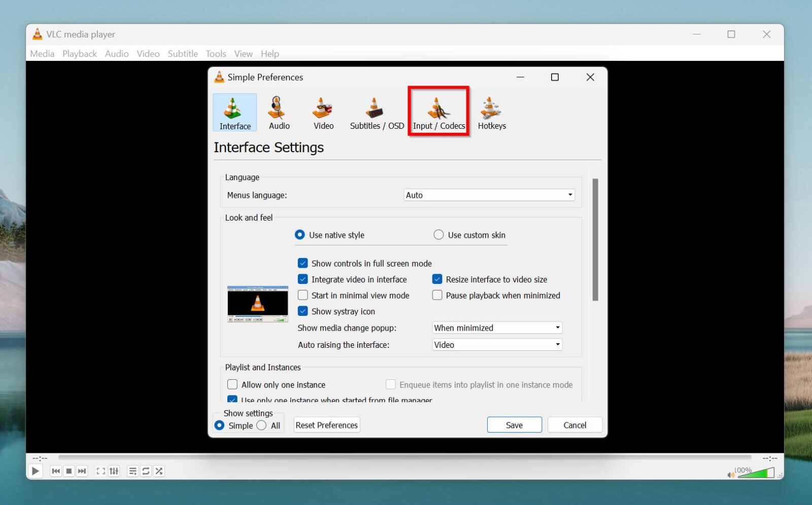Open the Audio preferences section
812x505 pixels.
(x=279, y=112)
